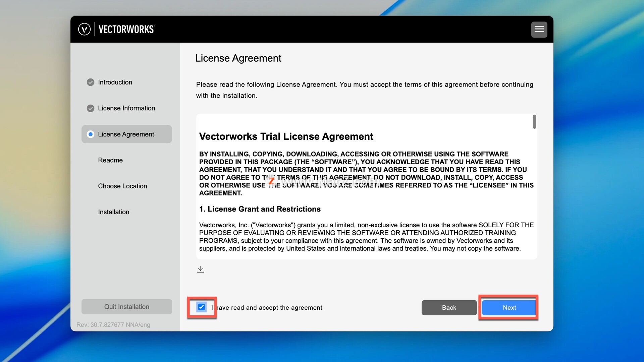Viewport: 644px width, 362px height.
Task: Select the Choose Location step
Action: coord(122,186)
